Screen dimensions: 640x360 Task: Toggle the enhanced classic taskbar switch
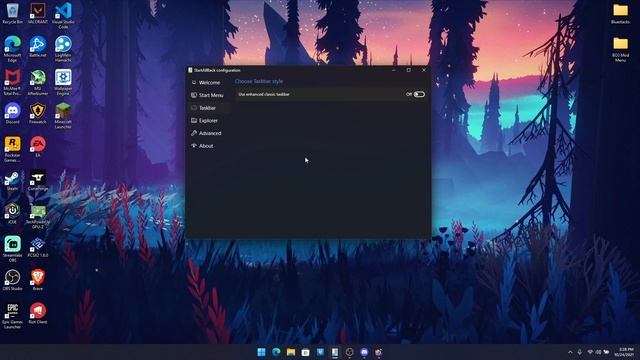(x=419, y=94)
